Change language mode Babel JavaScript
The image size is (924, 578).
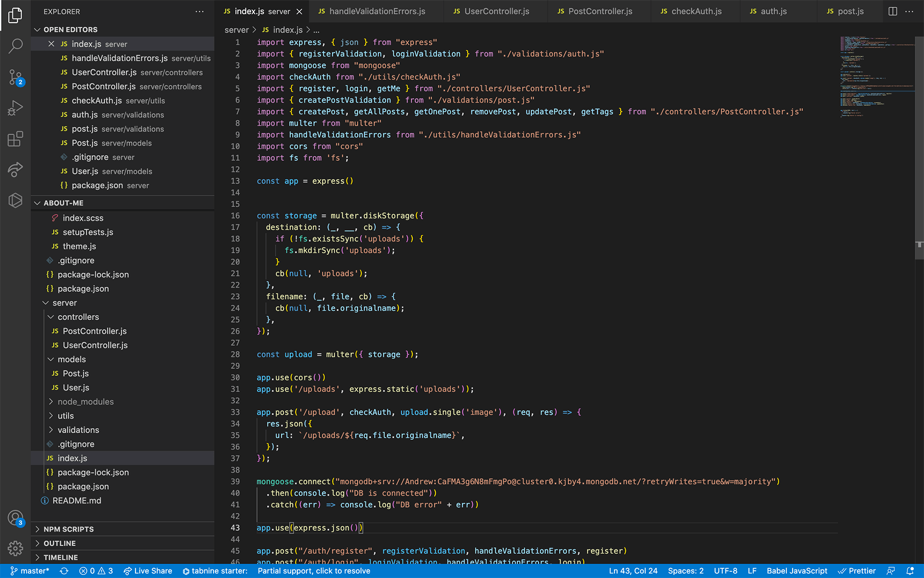tap(797, 571)
